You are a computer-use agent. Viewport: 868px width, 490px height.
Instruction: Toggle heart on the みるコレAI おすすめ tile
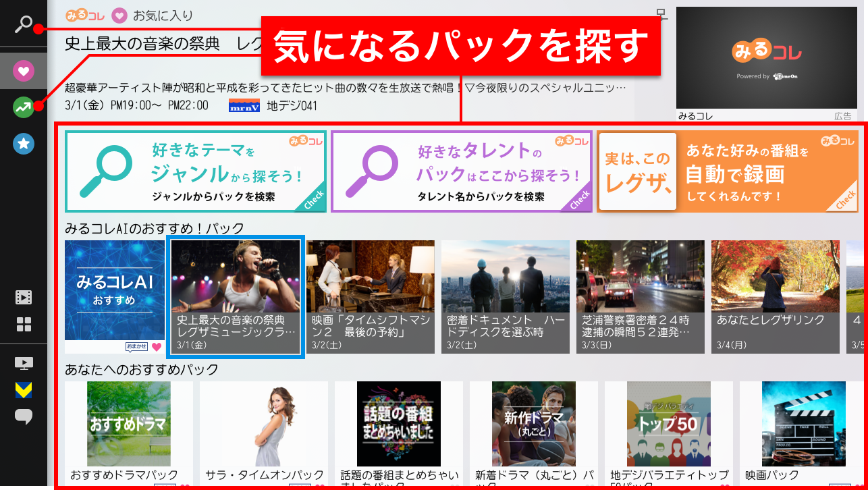(157, 347)
